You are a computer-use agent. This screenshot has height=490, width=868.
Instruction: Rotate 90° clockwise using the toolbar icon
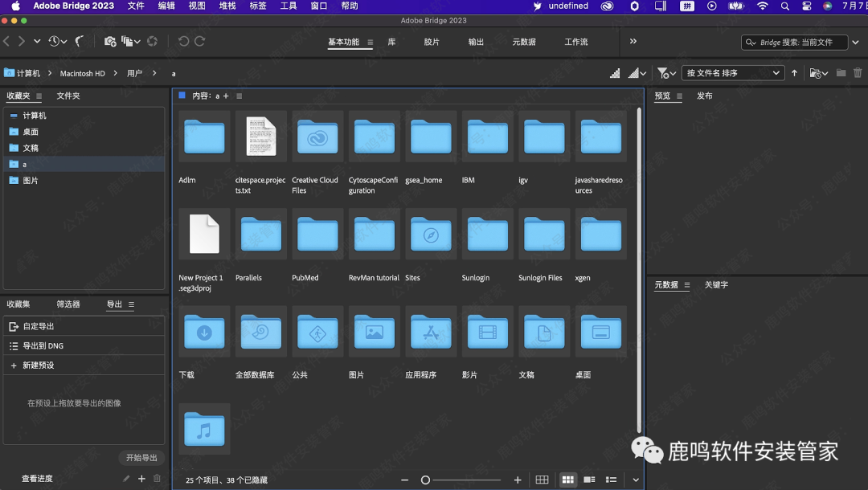pyautogui.click(x=200, y=41)
